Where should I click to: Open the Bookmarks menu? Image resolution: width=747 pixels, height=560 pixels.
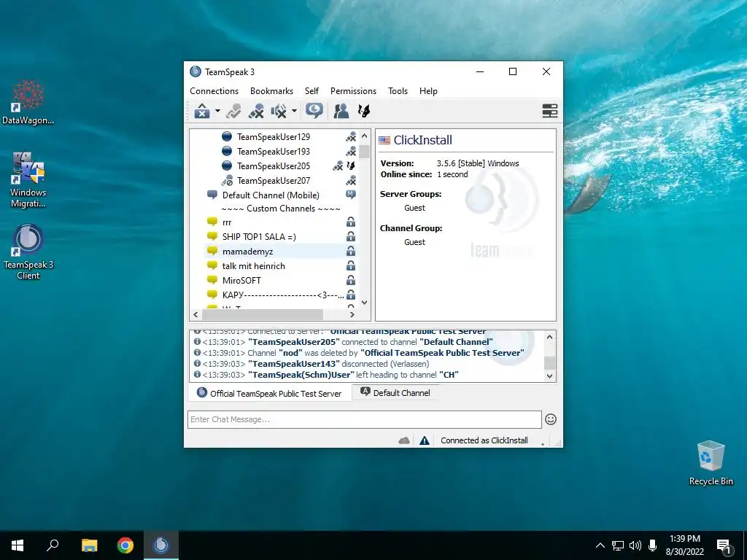pos(271,91)
